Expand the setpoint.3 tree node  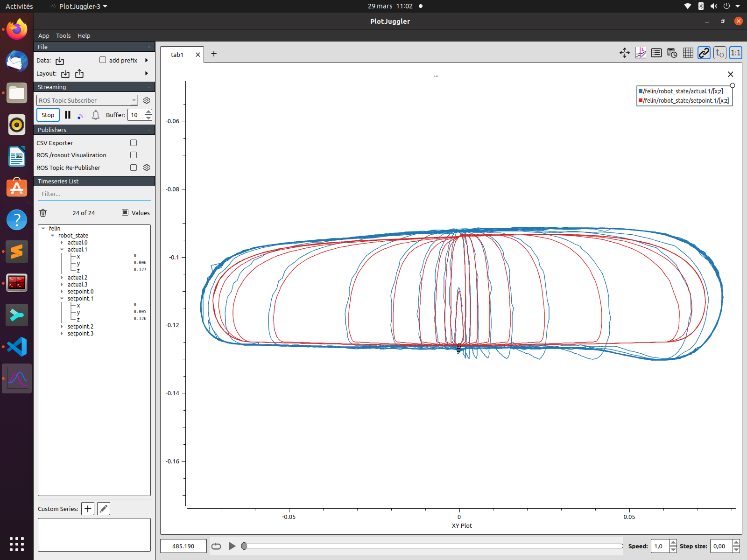pos(62,334)
